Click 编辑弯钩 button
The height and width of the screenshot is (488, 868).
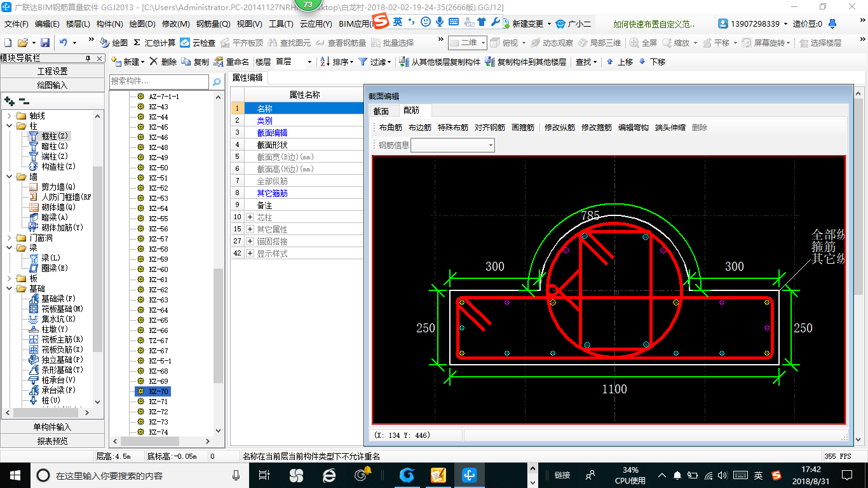pyautogui.click(x=634, y=128)
